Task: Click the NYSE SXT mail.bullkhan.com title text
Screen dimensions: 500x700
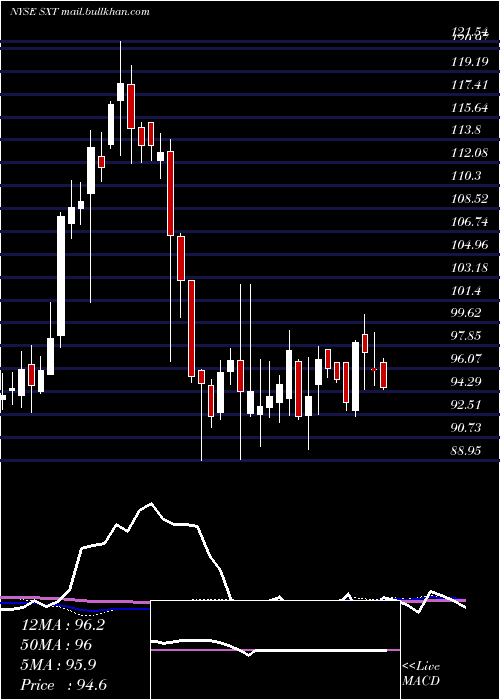Action: (79, 12)
